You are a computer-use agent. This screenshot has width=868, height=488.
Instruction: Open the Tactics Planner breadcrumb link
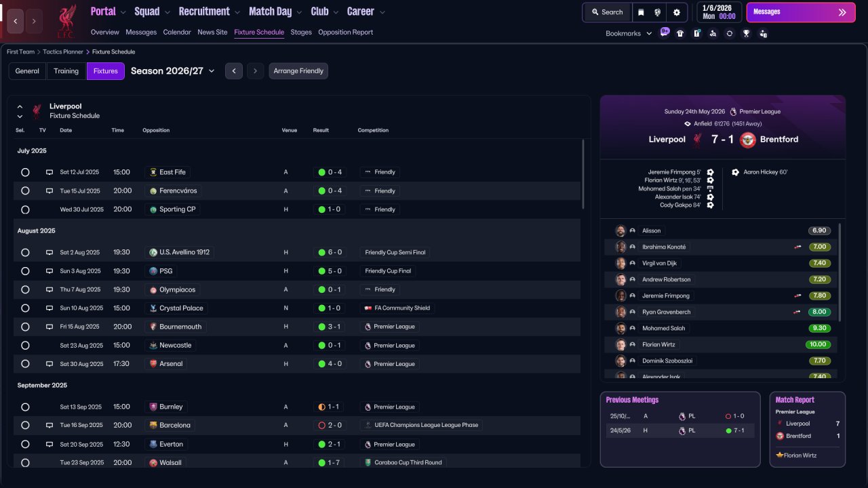[63, 52]
